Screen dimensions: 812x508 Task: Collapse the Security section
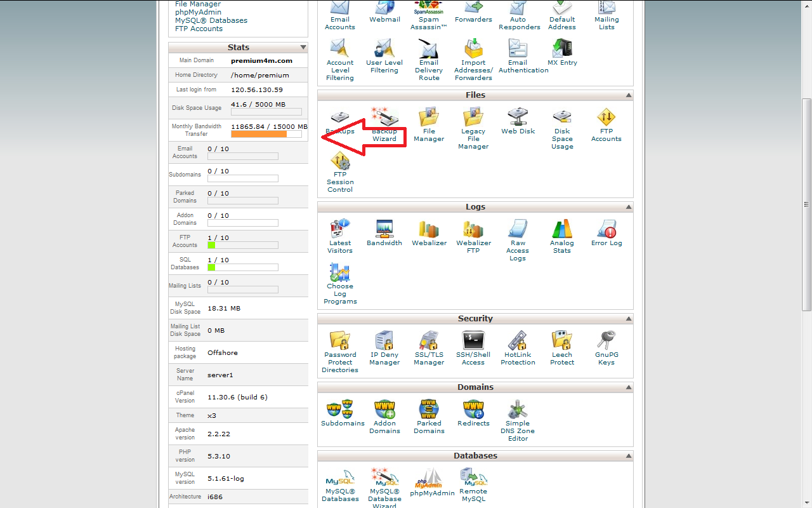[629, 319]
